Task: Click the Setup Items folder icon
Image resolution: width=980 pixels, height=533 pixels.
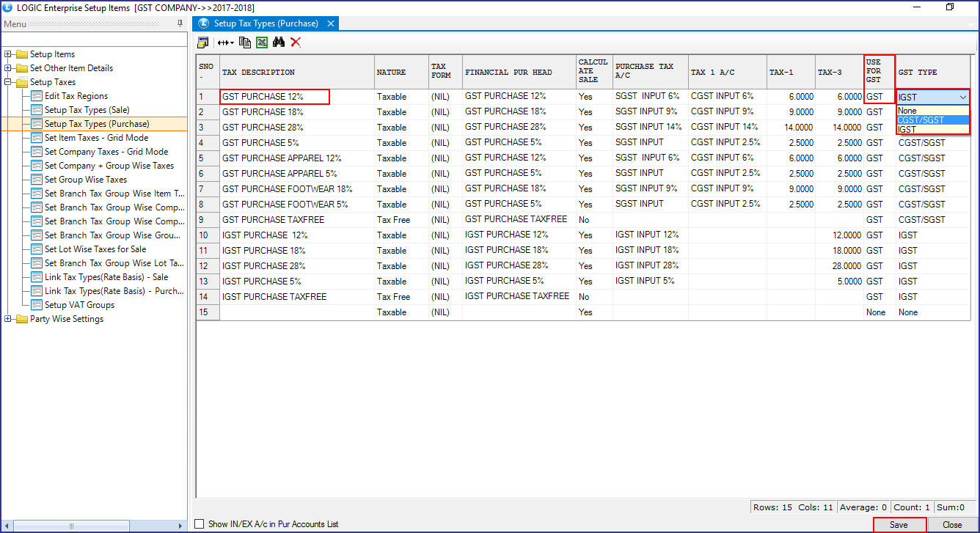Action: [x=21, y=54]
